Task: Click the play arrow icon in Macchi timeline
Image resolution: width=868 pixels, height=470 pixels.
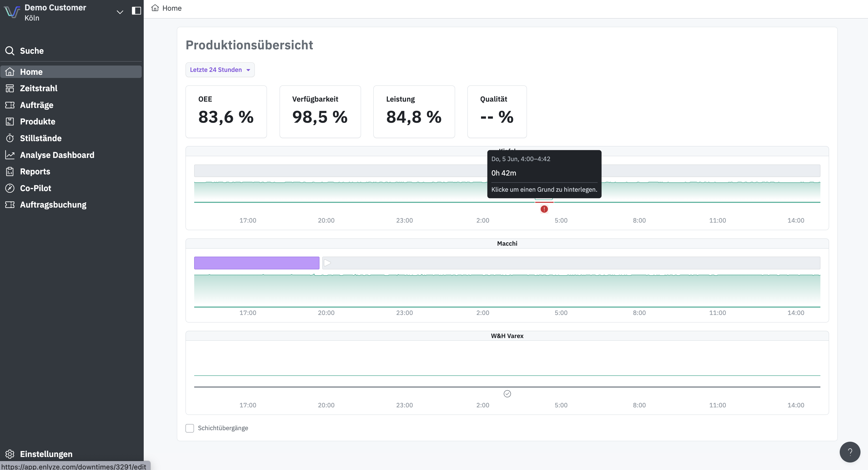Action: 327,263
